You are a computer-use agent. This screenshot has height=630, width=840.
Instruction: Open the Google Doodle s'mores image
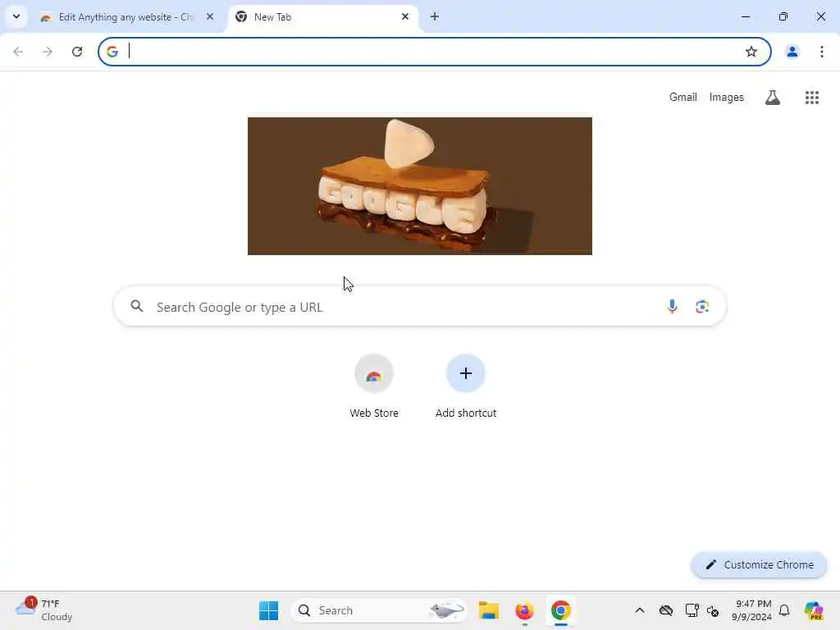click(x=419, y=186)
